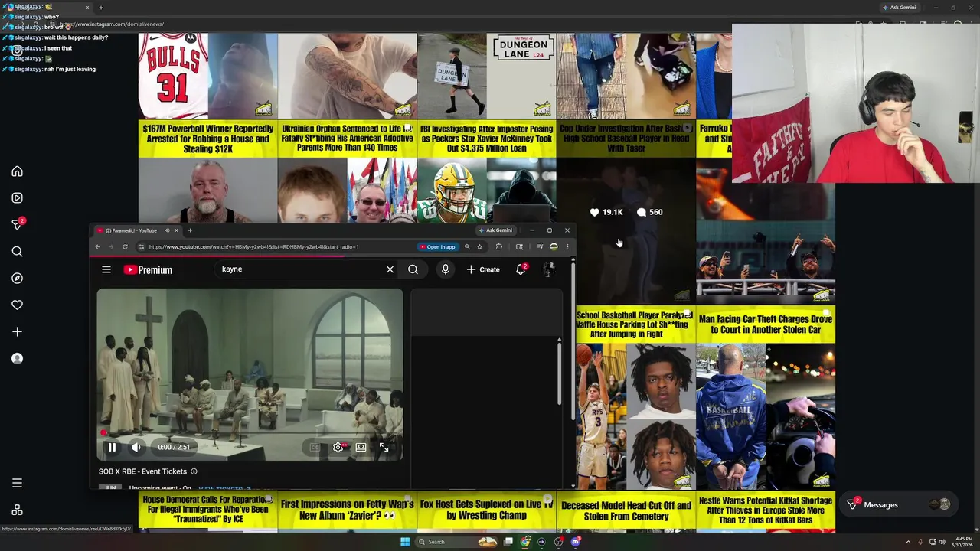Open Chrome three-dot menu in YouTube window
This screenshot has width=980, height=551.
pos(567,246)
